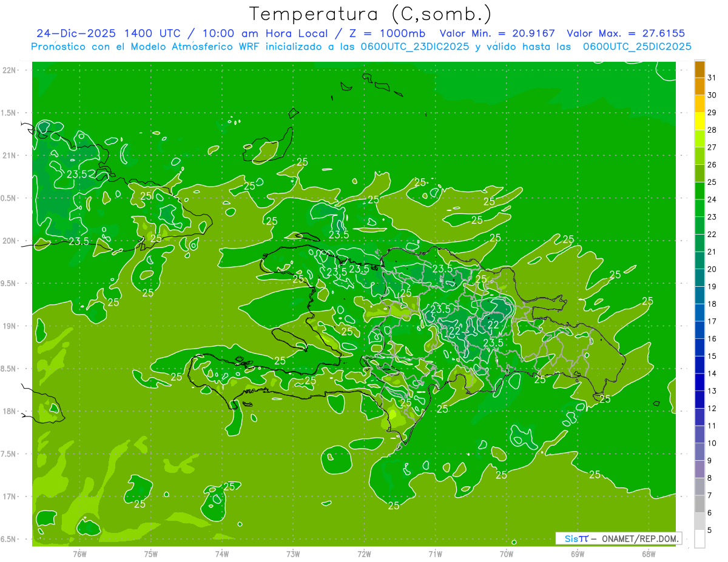
Task: Pick the purple swatch between 8 and 9
Action: tap(699, 469)
